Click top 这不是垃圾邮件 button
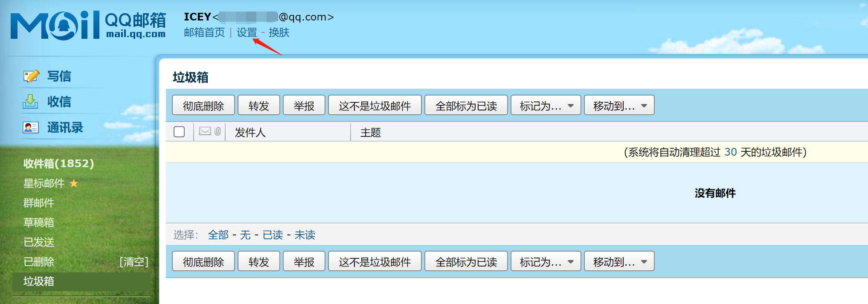This screenshot has height=304, width=868. (x=375, y=105)
